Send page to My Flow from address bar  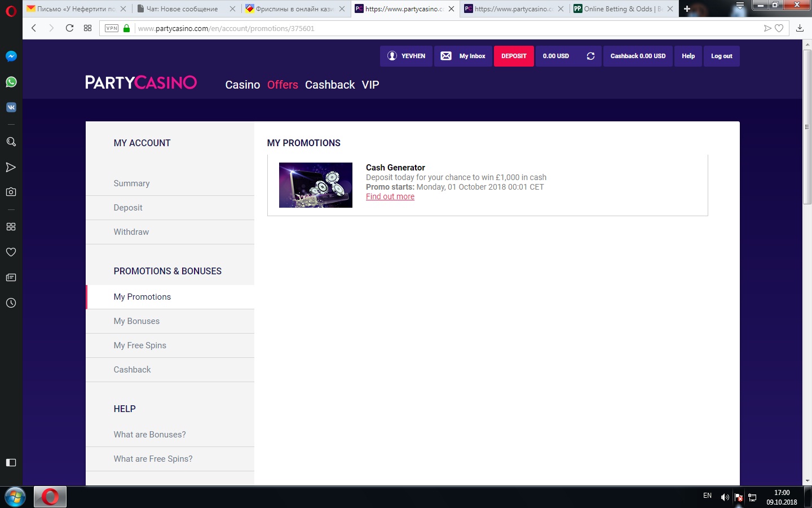point(767,28)
